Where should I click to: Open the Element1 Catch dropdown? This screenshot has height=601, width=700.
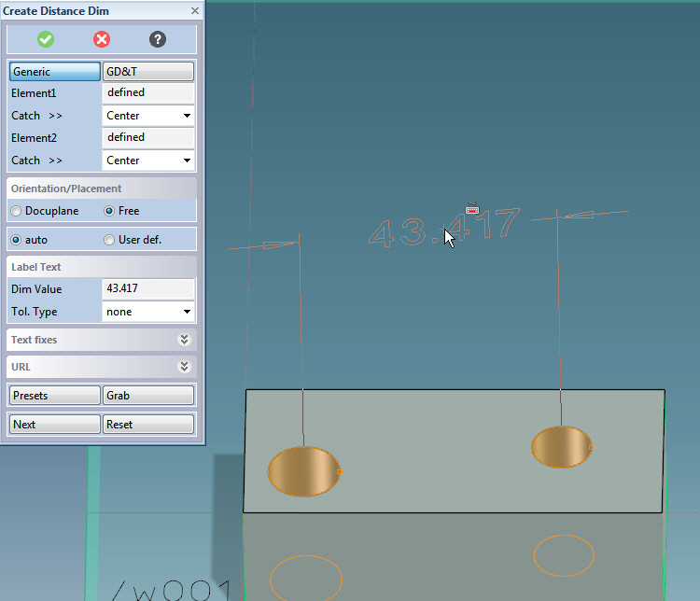148,116
